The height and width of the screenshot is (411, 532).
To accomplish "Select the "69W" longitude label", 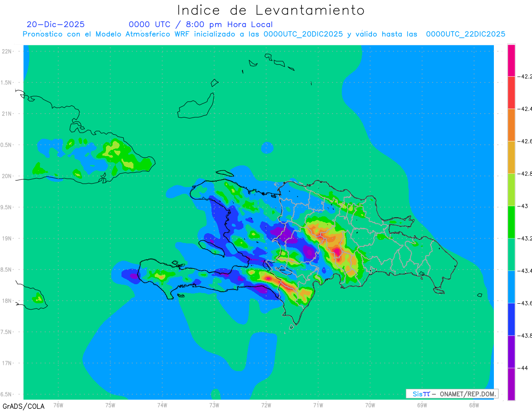I will point(422,405).
